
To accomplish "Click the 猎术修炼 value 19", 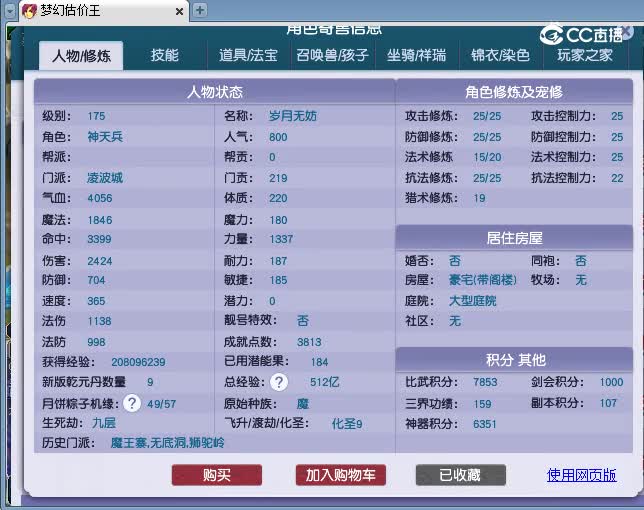I will coord(479,198).
